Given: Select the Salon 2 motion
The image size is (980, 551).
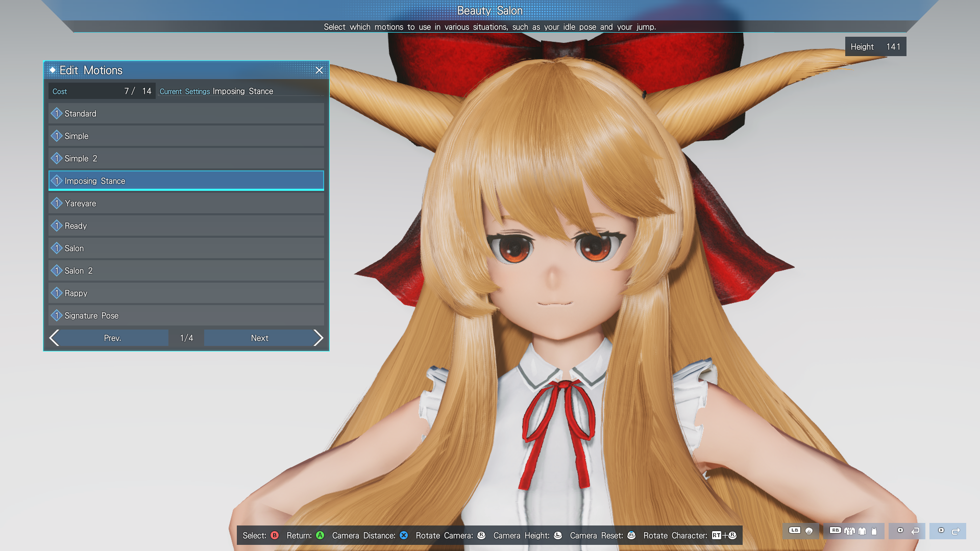Looking at the screenshot, I should coord(186,270).
